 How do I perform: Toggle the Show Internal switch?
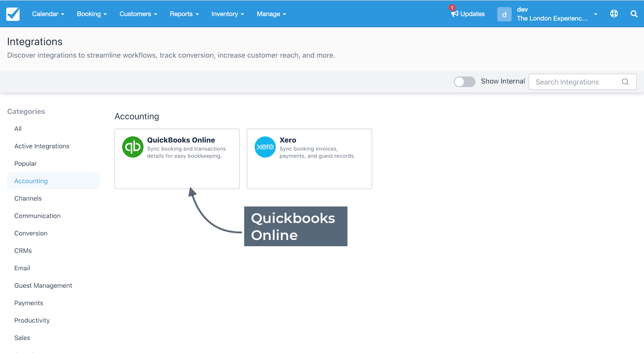pyautogui.click(x=465, y=81)
